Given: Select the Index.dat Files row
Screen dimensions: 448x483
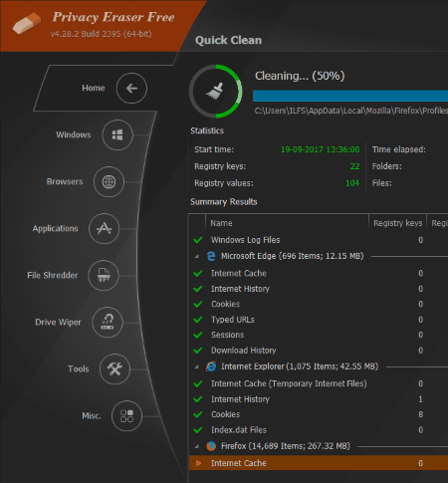Looking at the screenshot, I should [x=319, y=430].
